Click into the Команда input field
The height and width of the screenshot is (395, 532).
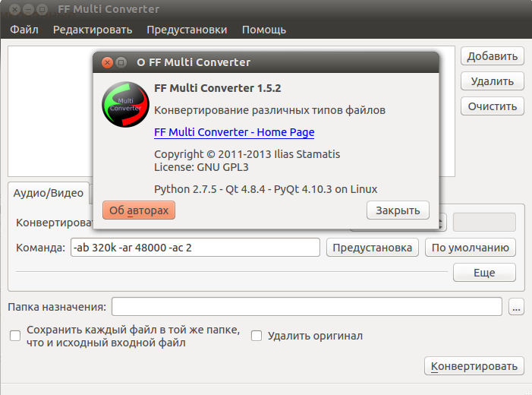[194, 248]
